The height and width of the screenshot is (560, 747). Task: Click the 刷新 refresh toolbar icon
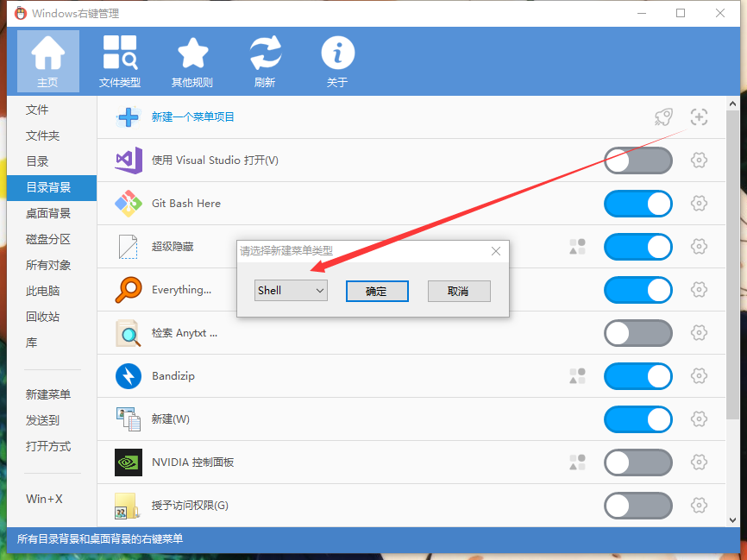pos(265,52)
